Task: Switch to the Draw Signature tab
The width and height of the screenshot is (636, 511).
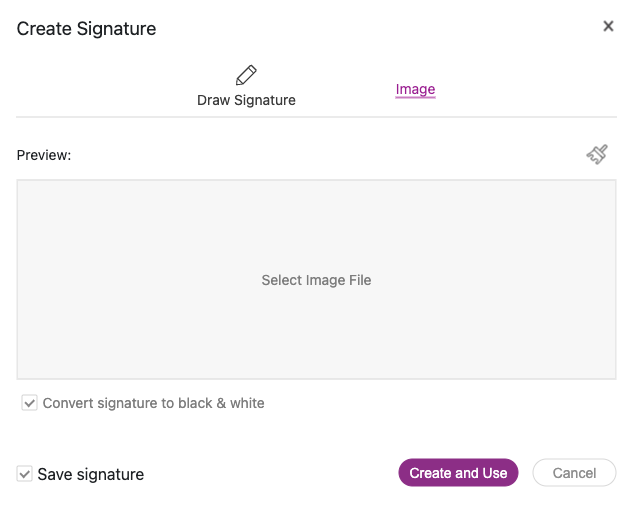Action: (246, 86)
